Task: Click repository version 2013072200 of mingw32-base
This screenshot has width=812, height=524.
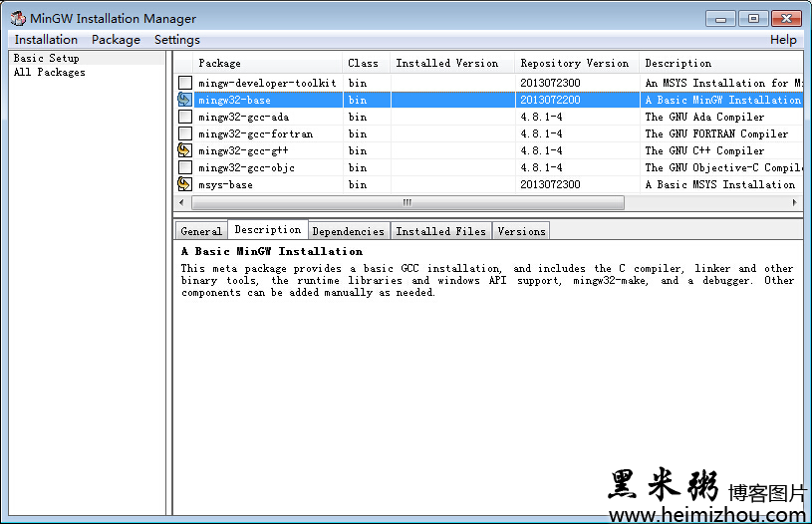Action: point(550,100)
